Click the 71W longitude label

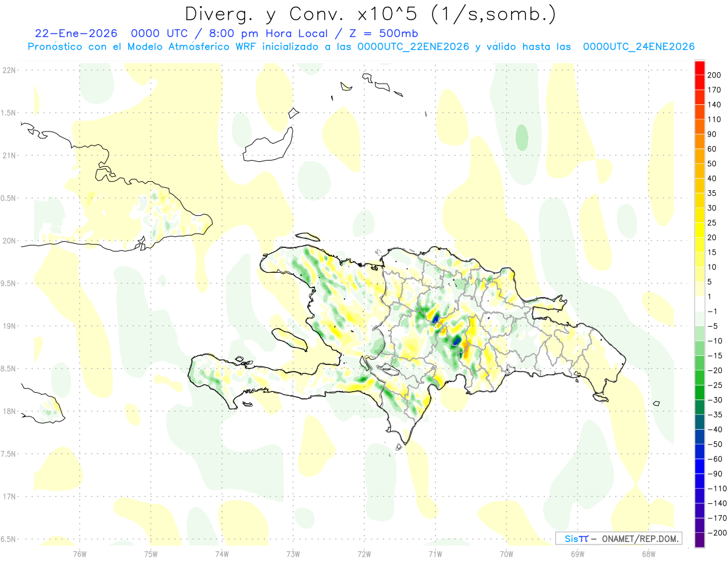(x=435, y=554)
